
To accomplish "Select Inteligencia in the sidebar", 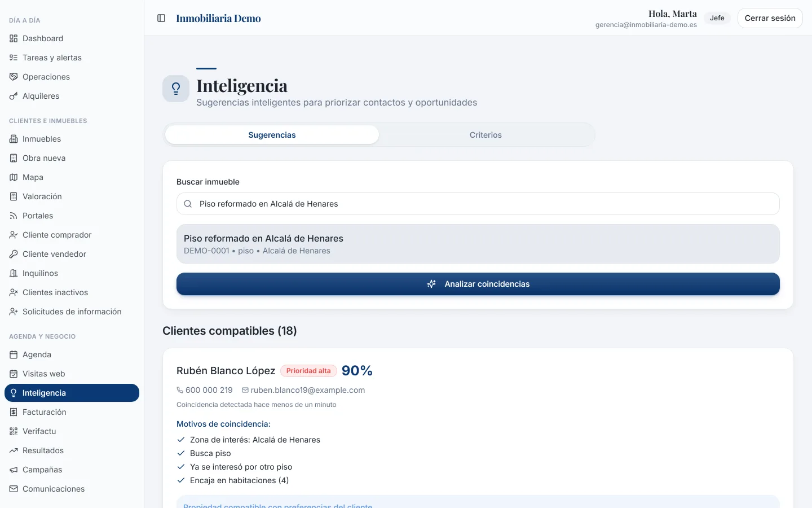I will [72, 393].
